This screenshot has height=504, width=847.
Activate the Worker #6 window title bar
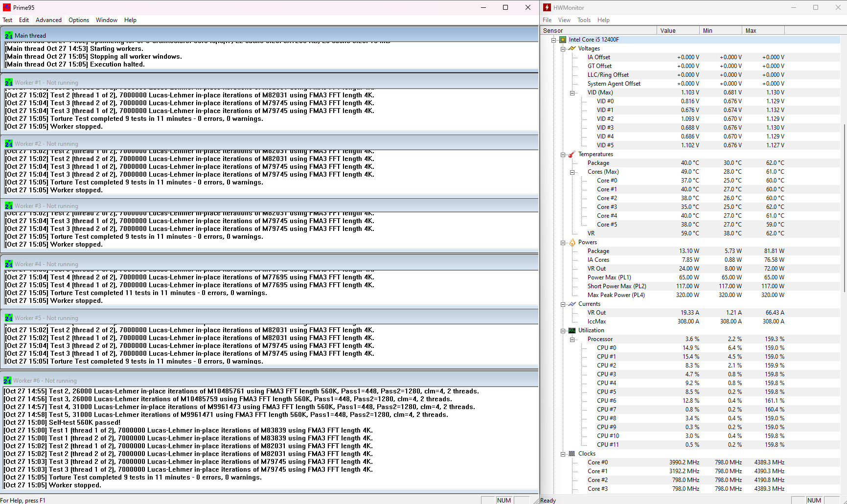[x=270, y=380]
